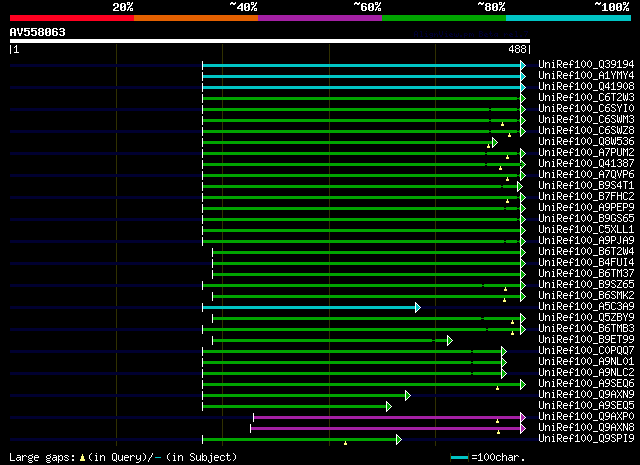Click the green alignment bar for A9SEQ5

coord(294,406)
